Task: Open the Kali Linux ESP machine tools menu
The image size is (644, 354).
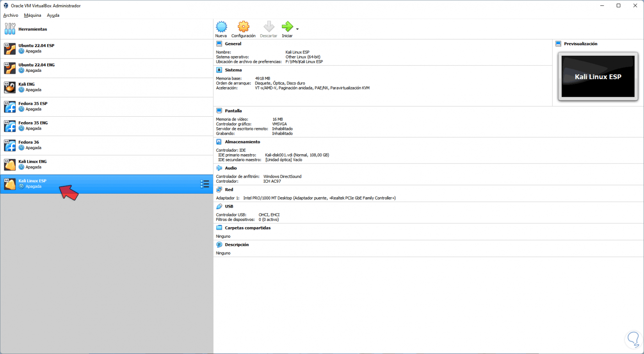Action: (205, 184)
